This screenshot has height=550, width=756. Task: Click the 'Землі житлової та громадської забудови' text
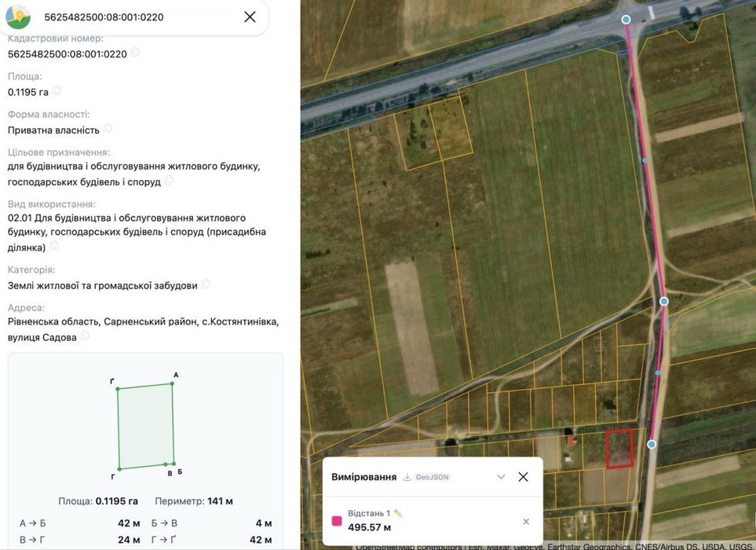point(103,285)
